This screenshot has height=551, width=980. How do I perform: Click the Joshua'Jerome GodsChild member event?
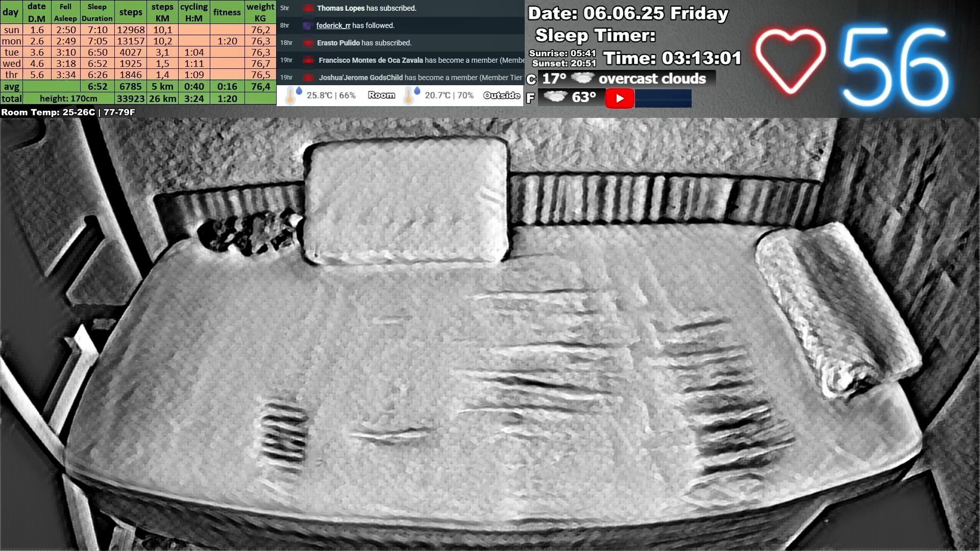click(x=421, y=78)
